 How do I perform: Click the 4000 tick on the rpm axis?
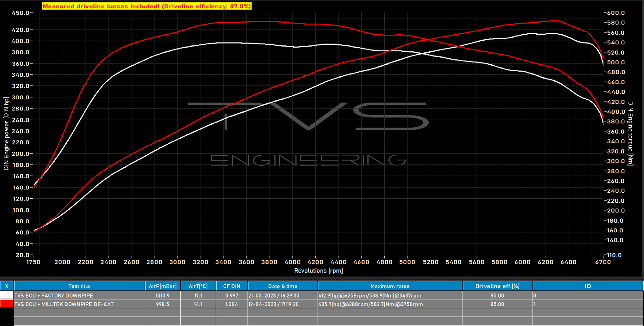click(292, 262)
